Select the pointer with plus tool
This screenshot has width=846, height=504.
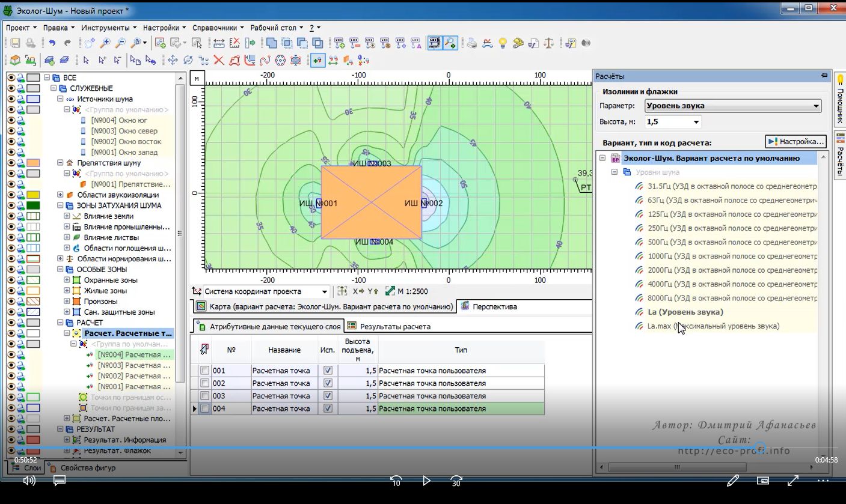point(103,60)
